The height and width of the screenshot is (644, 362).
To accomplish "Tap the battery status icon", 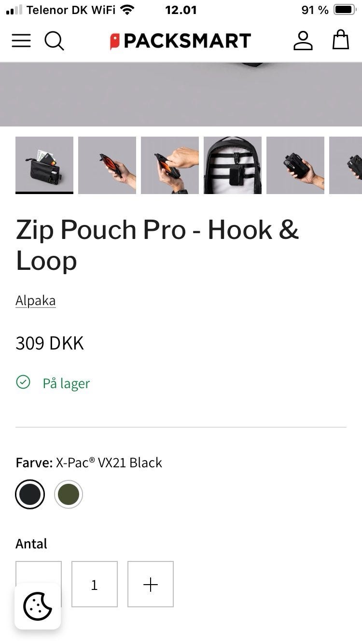I will point(345,10).
